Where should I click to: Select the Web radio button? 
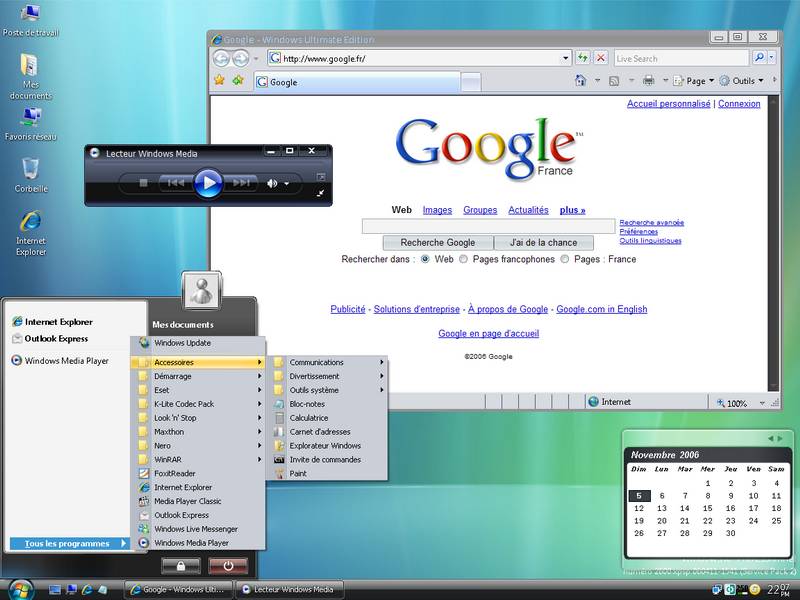[x=425, y=259]
